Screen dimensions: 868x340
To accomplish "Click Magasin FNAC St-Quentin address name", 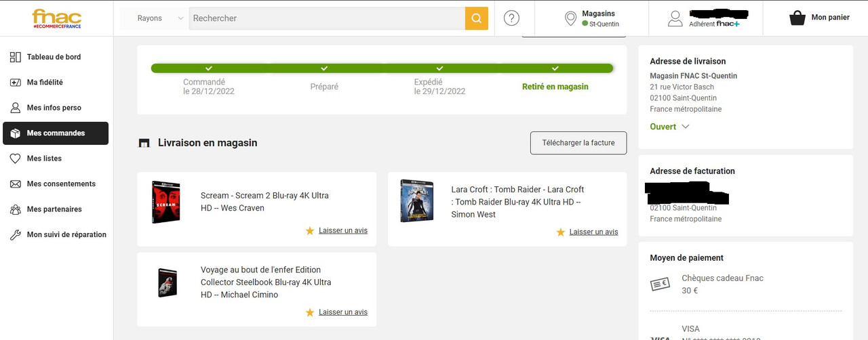I will click(x=693, y=76).
